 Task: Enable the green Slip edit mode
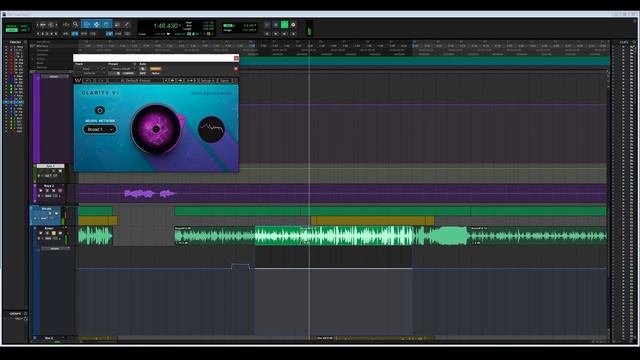11,30
